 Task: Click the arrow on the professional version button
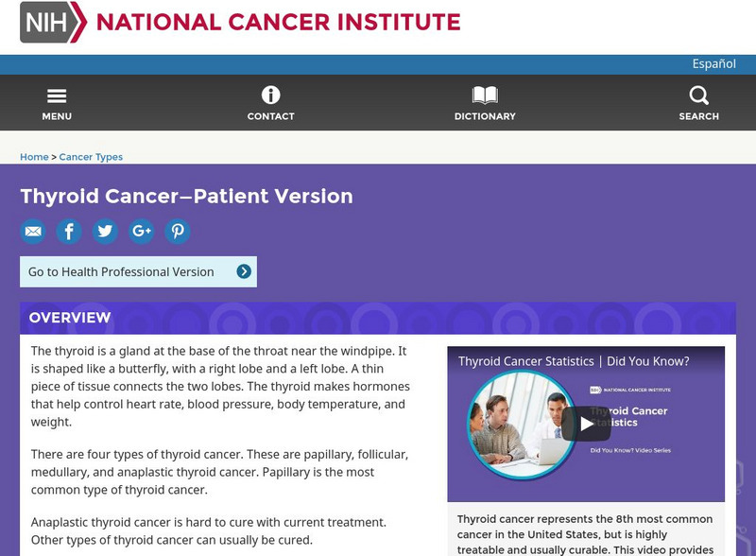coord(244,270)
